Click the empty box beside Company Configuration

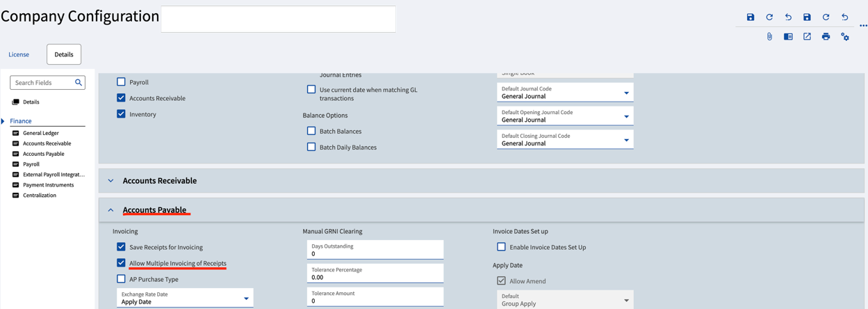click(x=278, y=19)
